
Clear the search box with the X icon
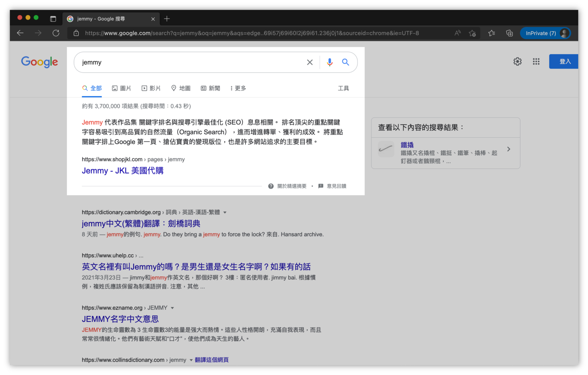tap(310, 62)
